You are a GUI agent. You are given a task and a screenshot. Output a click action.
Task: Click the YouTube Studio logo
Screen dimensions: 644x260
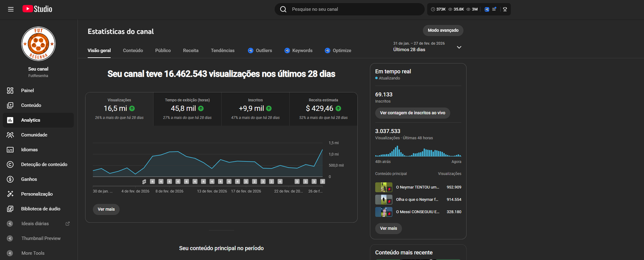(x=37, y=9)
